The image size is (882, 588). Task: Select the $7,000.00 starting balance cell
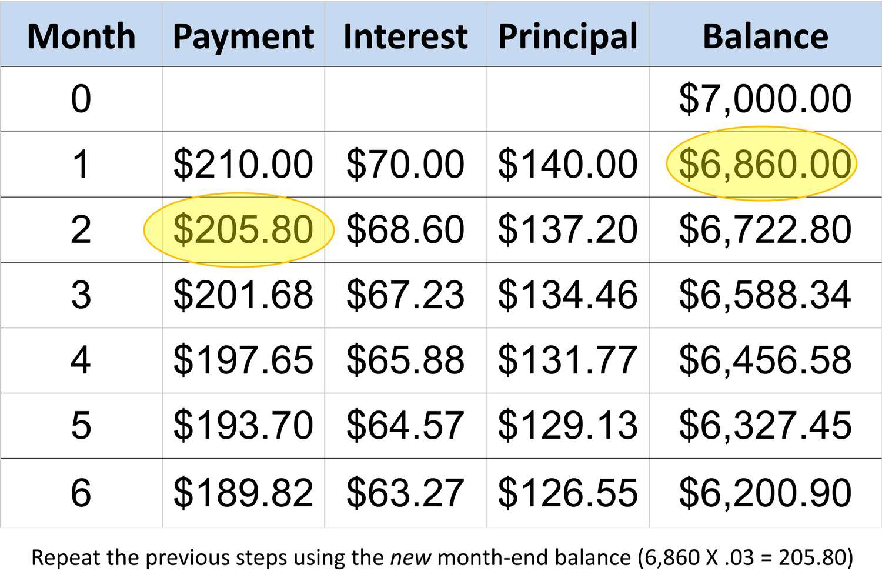coord(765,99)
